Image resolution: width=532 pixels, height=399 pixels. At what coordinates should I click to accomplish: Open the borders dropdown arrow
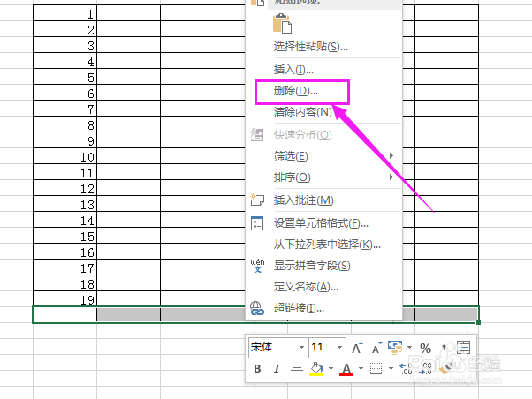point(391,368)
